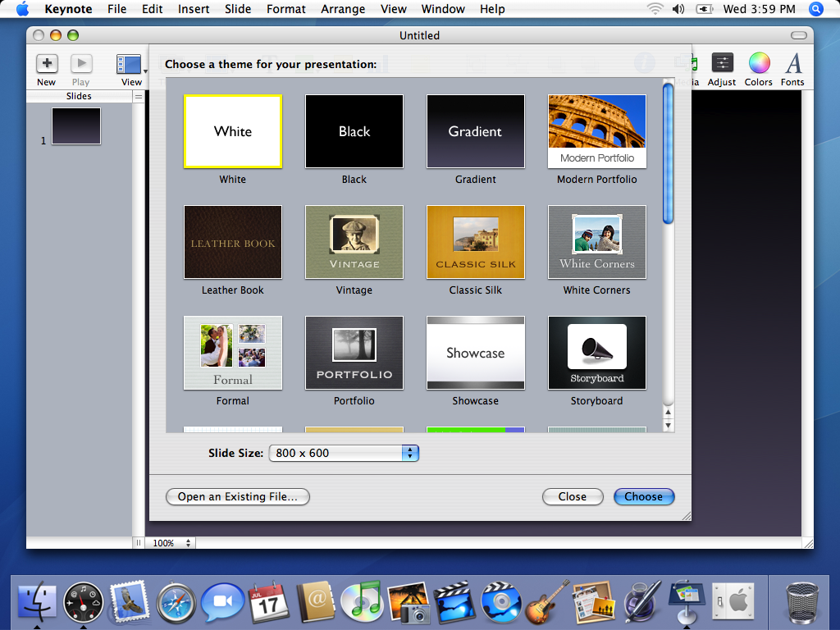Select the Portfolio theme thumbnail
The image size is (840, 630).
click(x=354, y=353)
